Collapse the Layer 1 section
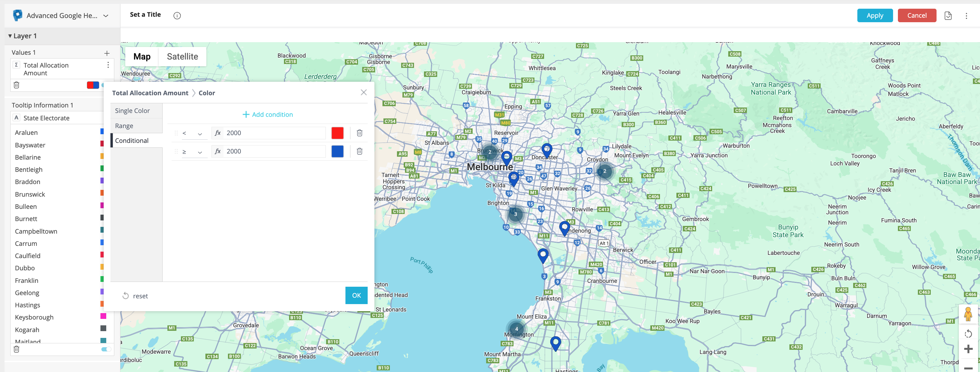 [x=10, y=36]
